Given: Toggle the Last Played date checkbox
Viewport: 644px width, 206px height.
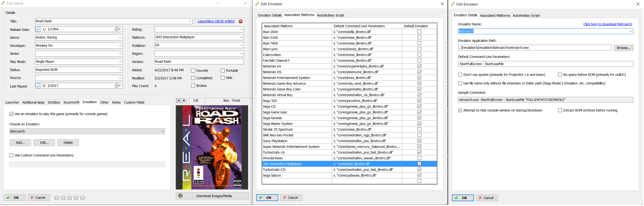Looking at the screenshot, I should point(38,86).
